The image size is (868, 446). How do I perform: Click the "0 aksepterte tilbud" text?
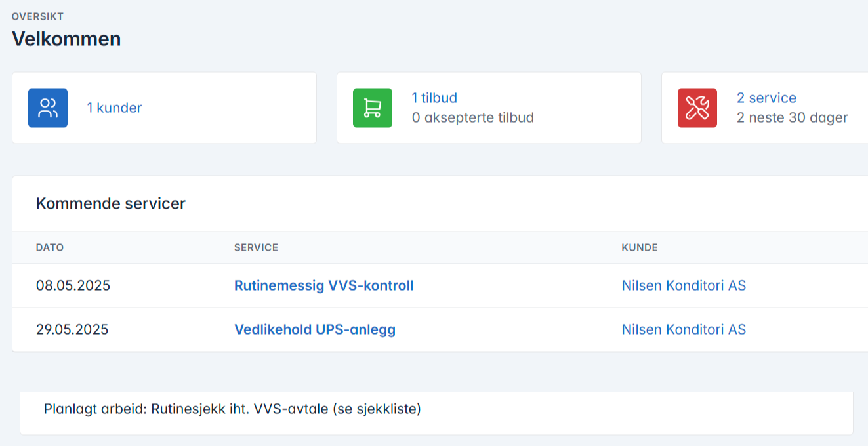(472, 118)
